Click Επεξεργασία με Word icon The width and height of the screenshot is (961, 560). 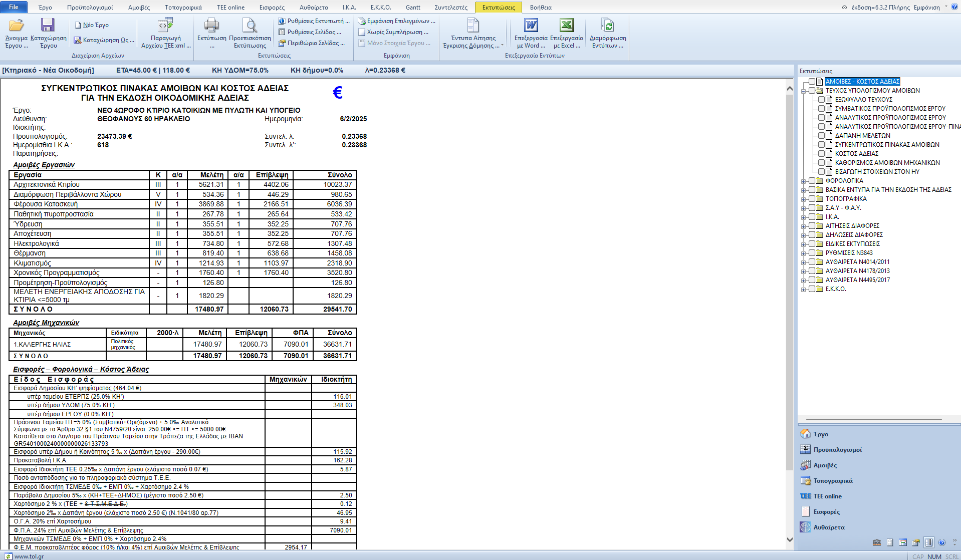click(531, 26)
